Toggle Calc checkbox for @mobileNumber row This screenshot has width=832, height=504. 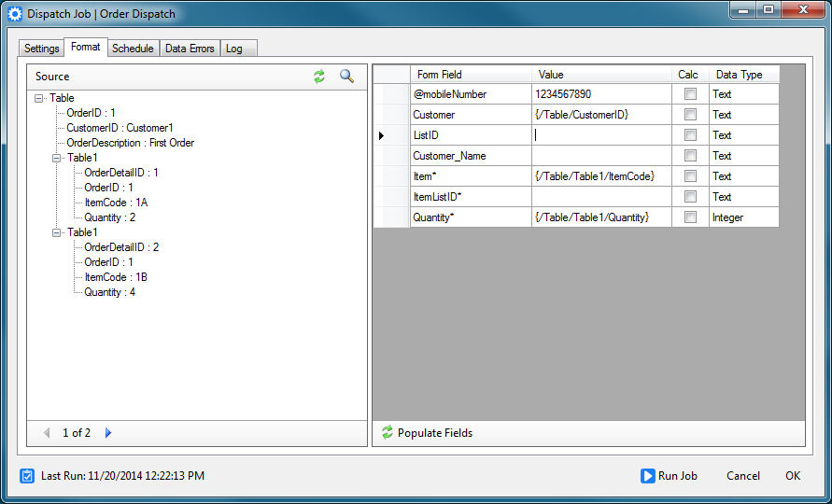tap(690, 94)
